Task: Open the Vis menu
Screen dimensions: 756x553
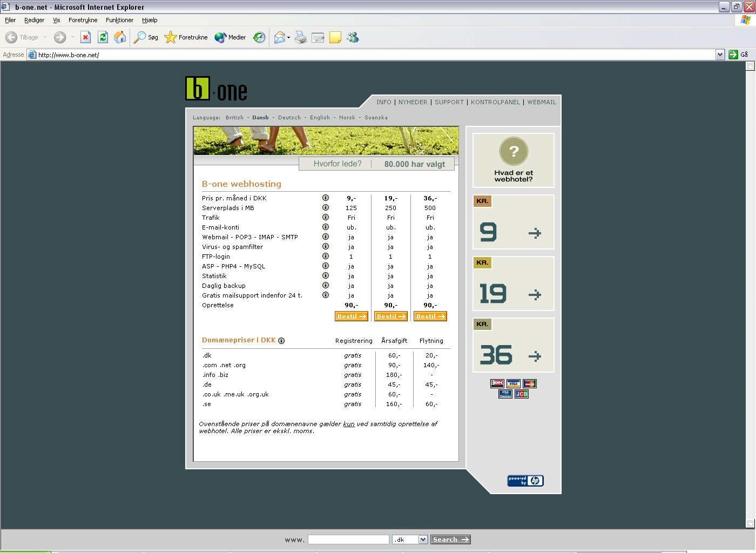Action: [x=57, y=20]
